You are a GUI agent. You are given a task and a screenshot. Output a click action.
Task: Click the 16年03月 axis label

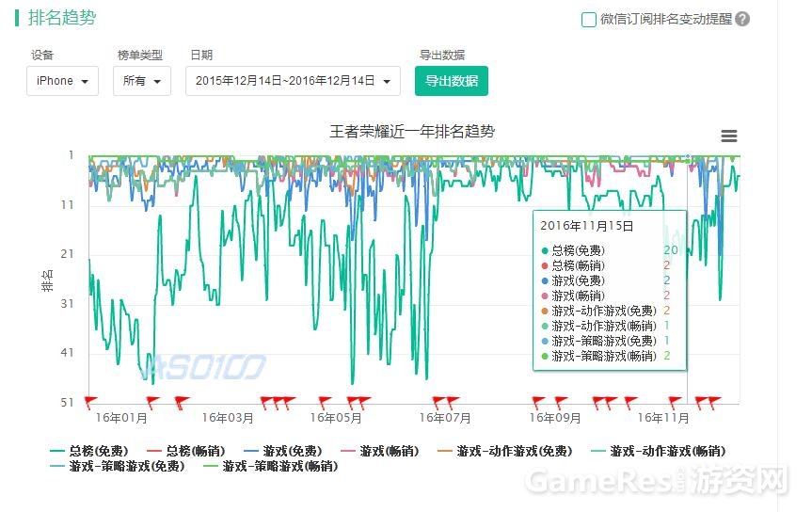pyautogui.click(x=228, y=418)
